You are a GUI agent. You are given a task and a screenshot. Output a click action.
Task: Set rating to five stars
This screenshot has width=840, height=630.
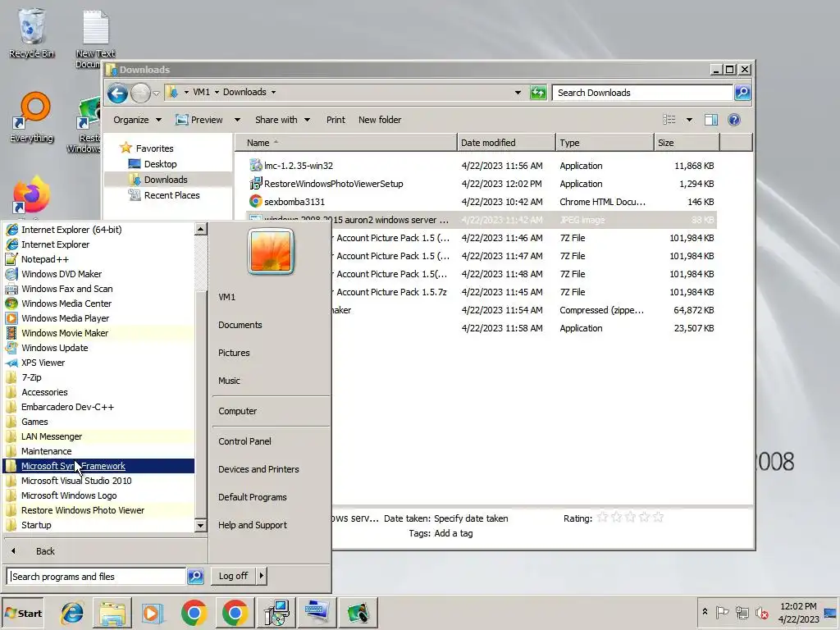(x=659, y=518)
